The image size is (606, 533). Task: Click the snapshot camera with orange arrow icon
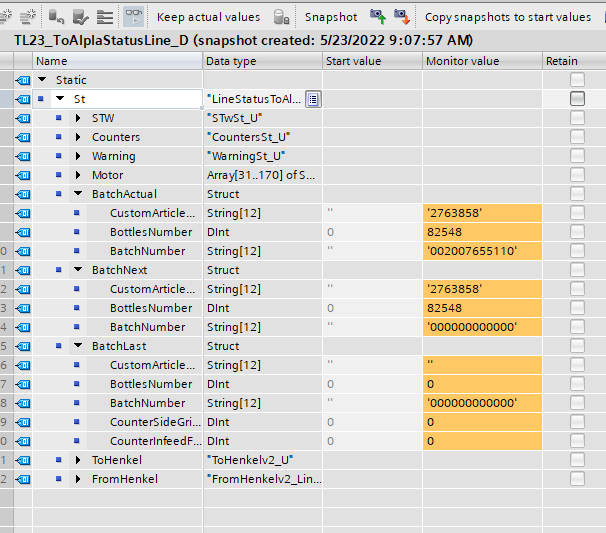402,17
